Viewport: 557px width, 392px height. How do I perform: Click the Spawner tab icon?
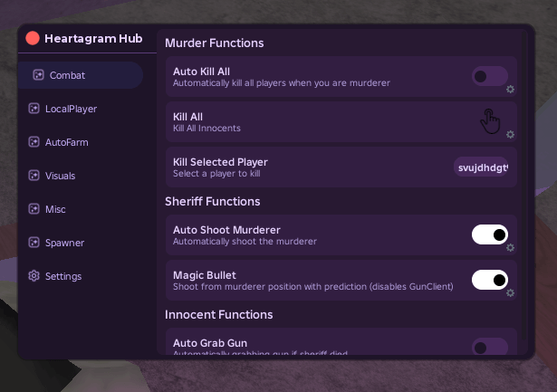(x=34, y=243)
